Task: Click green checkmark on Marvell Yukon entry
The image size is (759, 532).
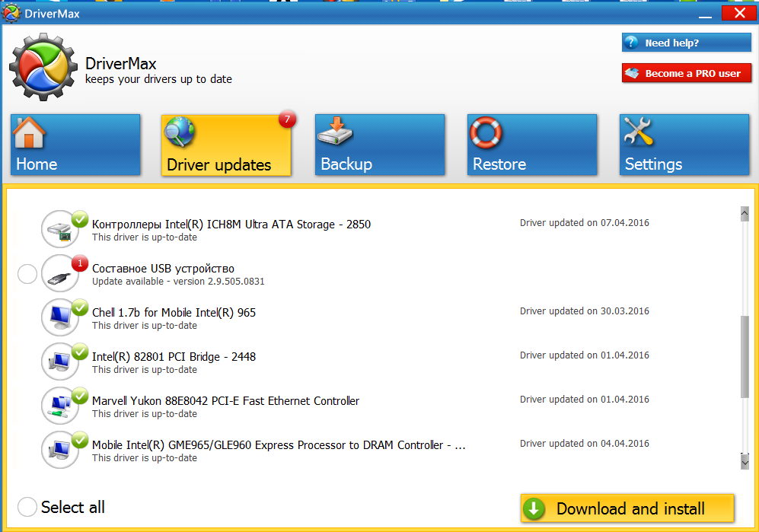Action: coord(80,396)
